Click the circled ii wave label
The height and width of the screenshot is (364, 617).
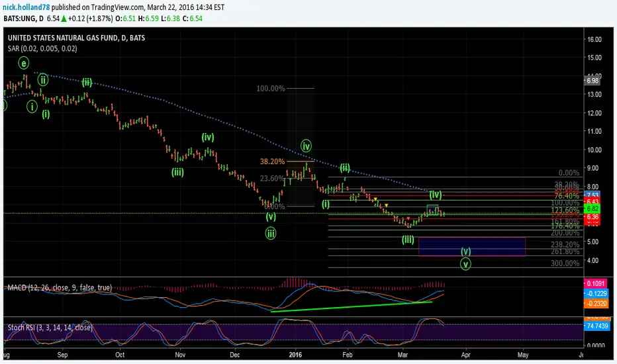click(x=43, y=80)
